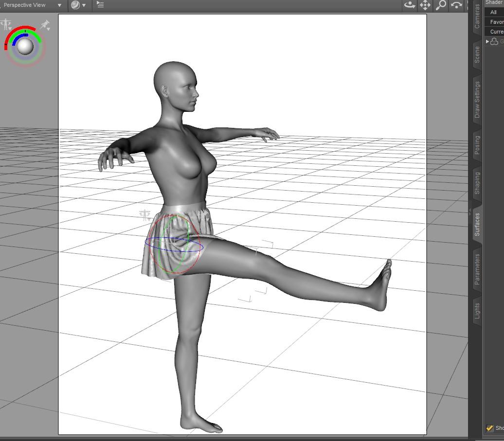504x441 pixels.
Task: Open the Posing side tab
Action: [477, 145]
